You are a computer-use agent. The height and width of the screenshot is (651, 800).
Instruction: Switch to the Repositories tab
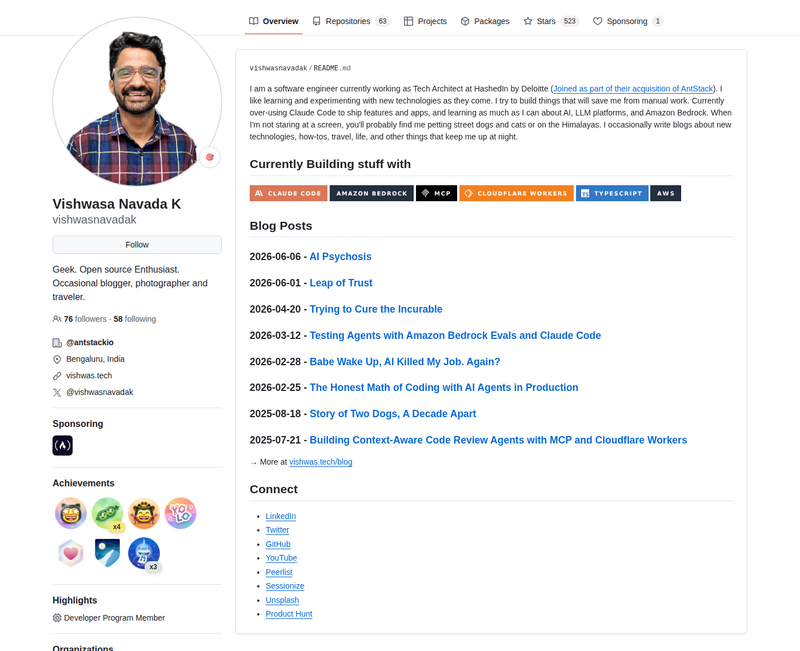351,21
